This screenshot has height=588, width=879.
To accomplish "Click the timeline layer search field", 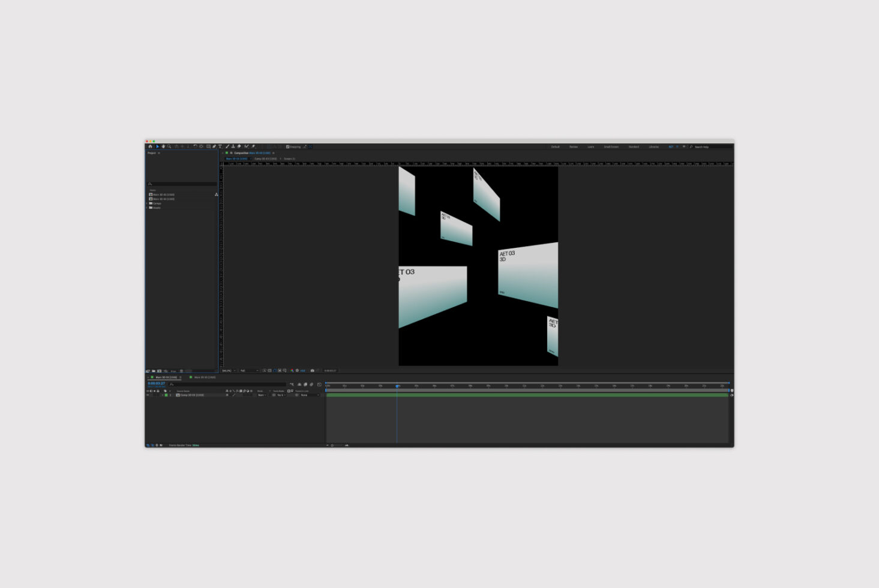I will (x=228, y=384).
